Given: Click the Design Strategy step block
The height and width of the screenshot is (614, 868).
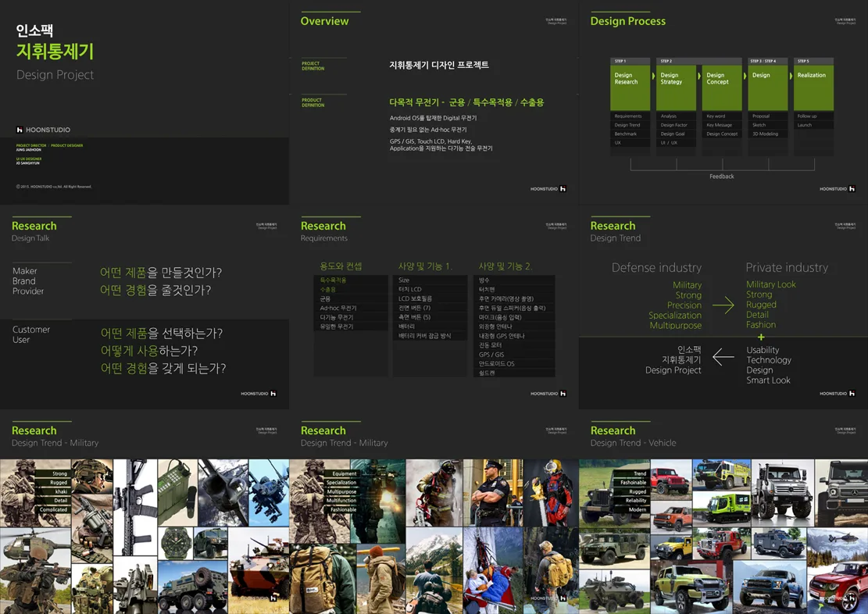Looking at the screenshot, I should [676, 87].
